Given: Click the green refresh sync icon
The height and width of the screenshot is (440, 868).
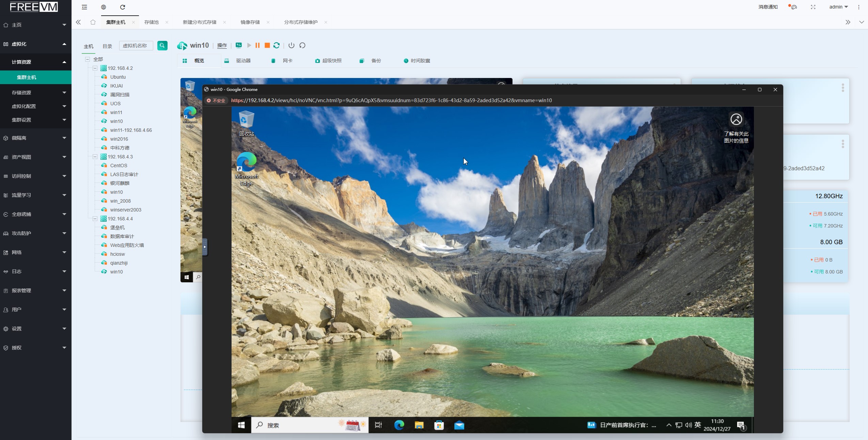Looking at the screenshot, I should [x=277, y=45].
